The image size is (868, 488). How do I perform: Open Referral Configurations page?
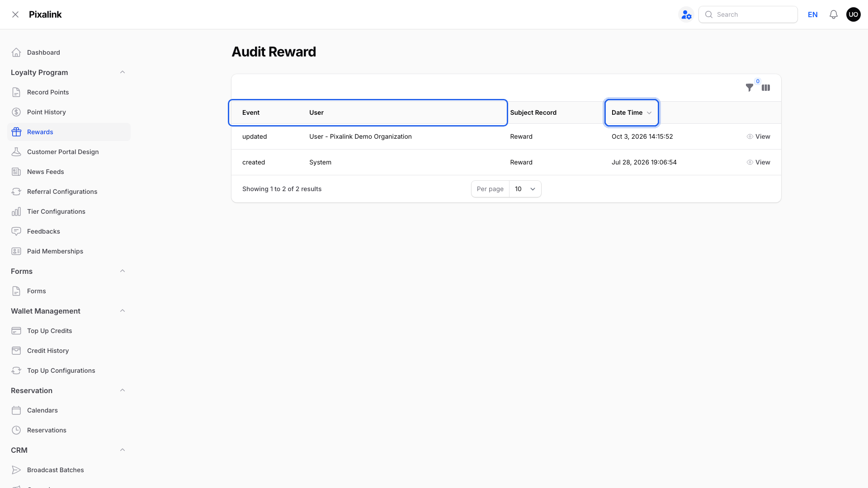point(69,192)
